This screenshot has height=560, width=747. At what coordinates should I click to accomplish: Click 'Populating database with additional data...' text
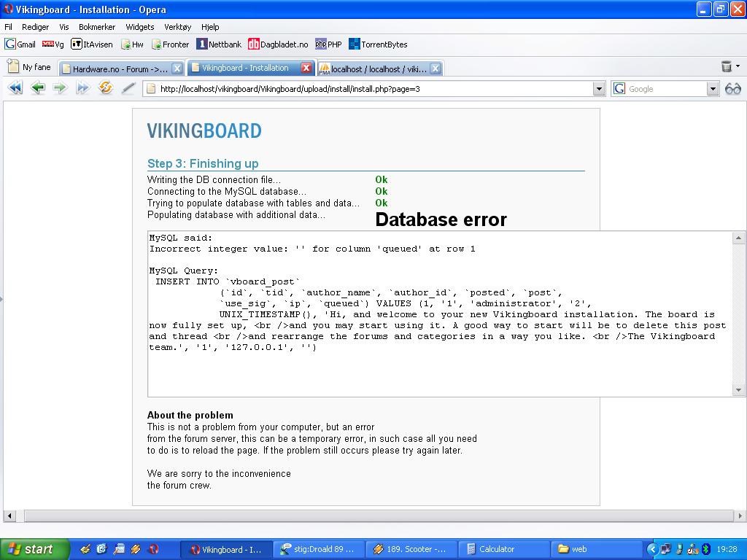pos(236,215)
